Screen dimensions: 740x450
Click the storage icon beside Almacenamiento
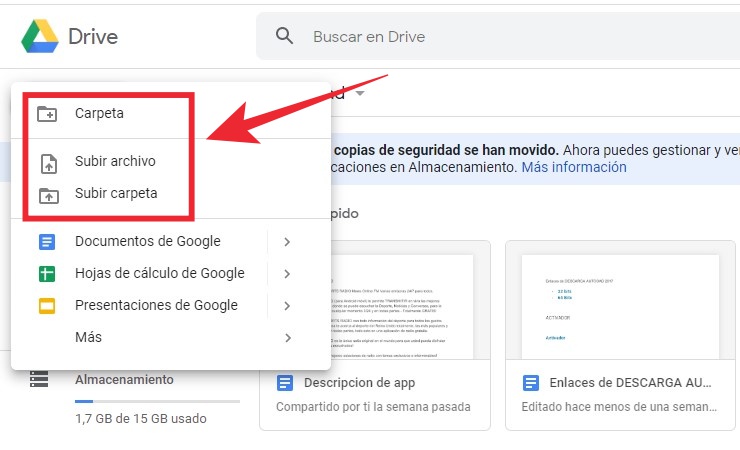click(39, 379)
